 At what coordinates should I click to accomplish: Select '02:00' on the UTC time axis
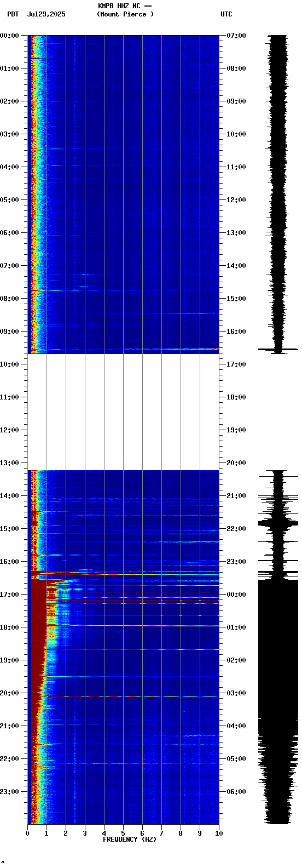pyautogui.click(x=236, y=660)
